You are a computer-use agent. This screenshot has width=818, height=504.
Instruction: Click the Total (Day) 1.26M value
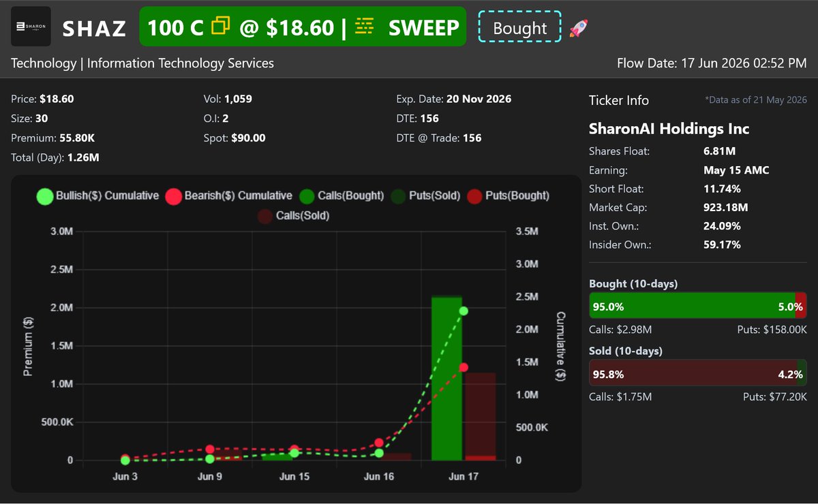click(83, 157)
